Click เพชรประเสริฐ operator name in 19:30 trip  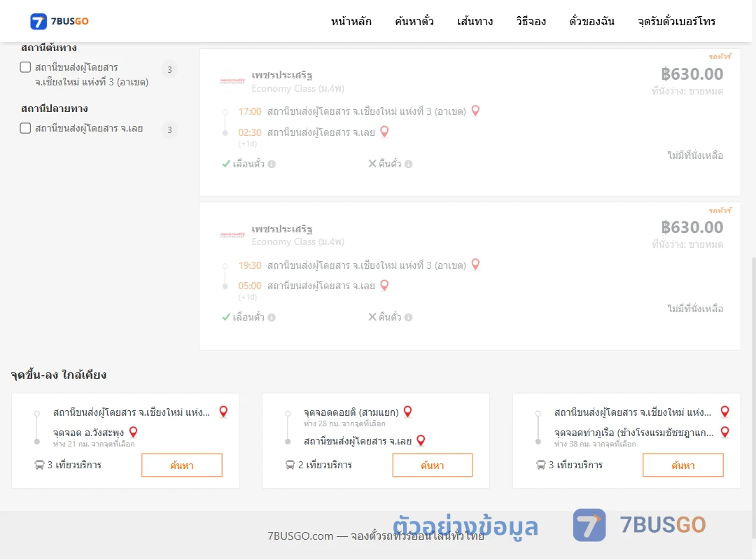coord(282,229)
